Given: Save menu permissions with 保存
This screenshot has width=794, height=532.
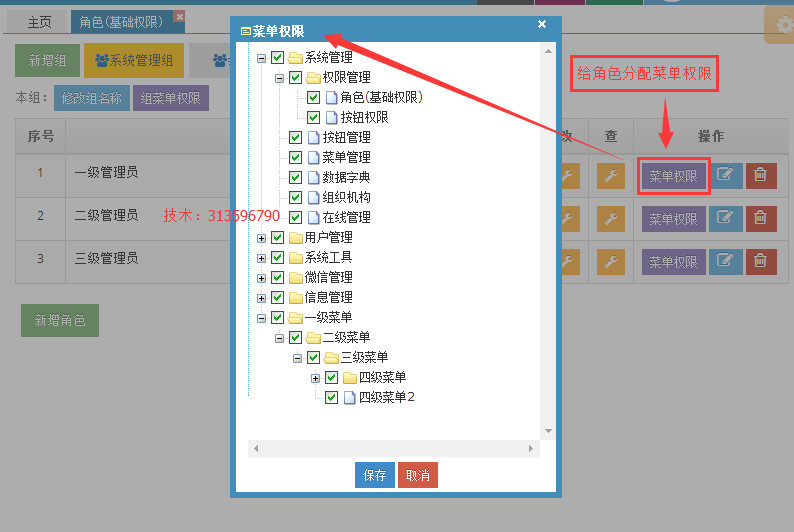Looking at the screenshot, I should point(375,475).
